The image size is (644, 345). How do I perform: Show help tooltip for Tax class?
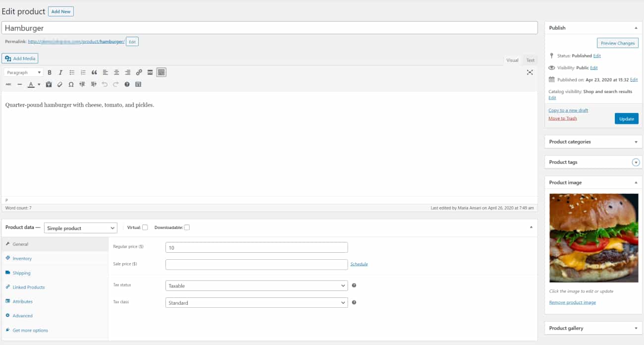pos(354,302)
